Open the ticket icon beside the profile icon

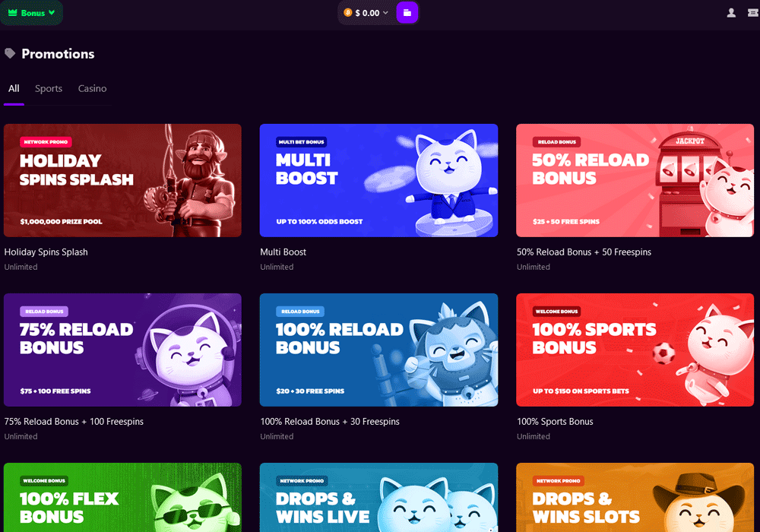click(x=753, y=13)
